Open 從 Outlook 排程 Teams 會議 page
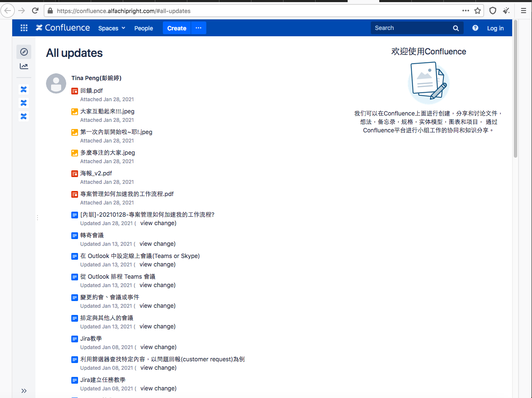Viewport: 532px width, 398px height. 118,277
